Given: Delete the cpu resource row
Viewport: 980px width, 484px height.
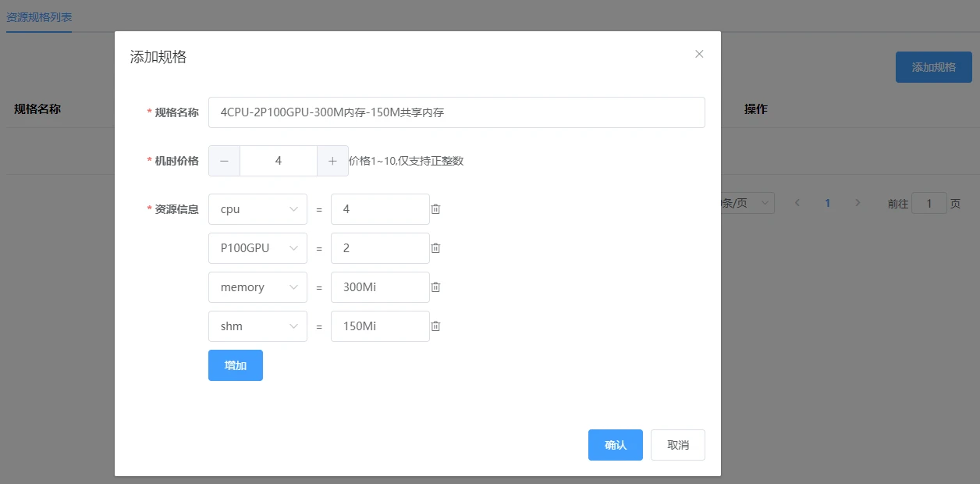Looking at the screenshot, I should [x=436, y=209].
